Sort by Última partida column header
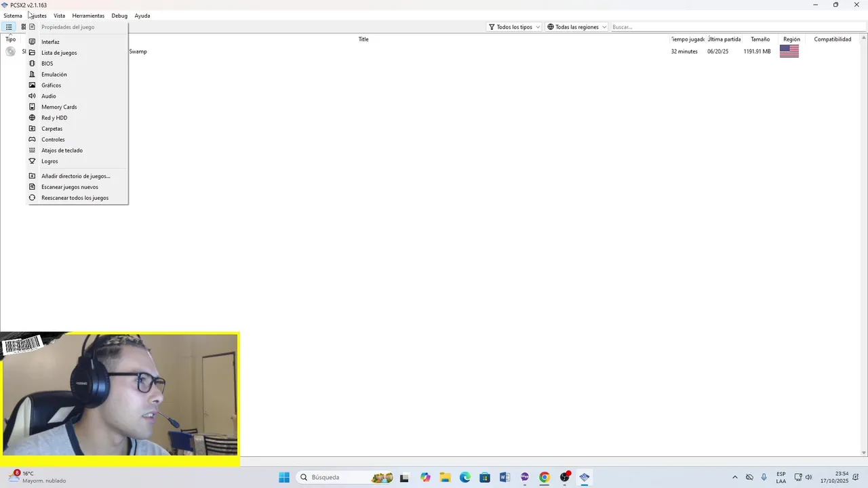This screenshot has width=868, height=488. pos(724,39)
